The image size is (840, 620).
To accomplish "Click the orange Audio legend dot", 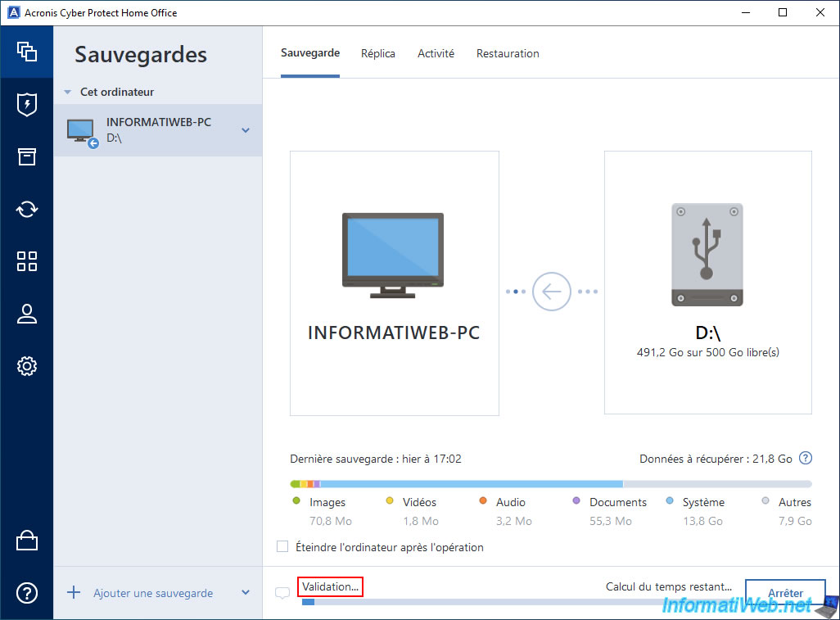I will (483, 500).
